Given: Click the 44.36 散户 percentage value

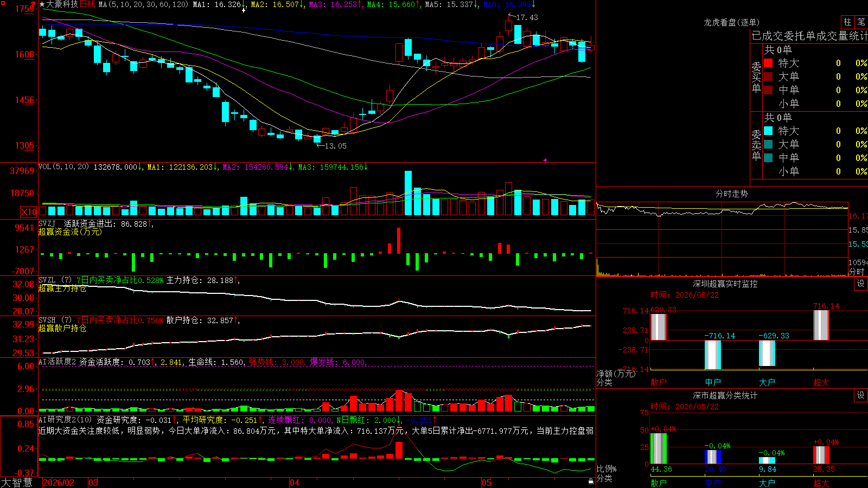Looking at the screenshot, I should click(661, 469).
